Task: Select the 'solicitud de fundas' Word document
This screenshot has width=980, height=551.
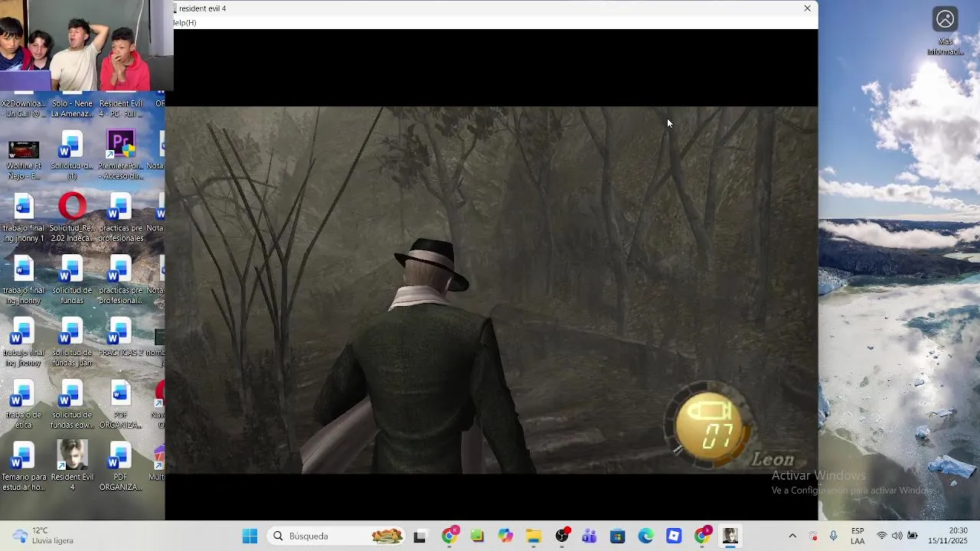Action: [72, 280]
